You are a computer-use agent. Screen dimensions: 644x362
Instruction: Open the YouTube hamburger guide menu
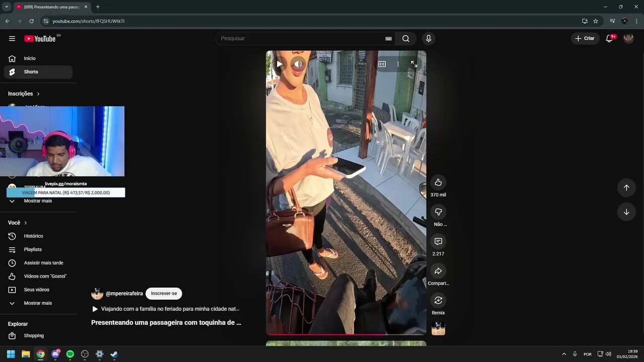coord(12,39)
